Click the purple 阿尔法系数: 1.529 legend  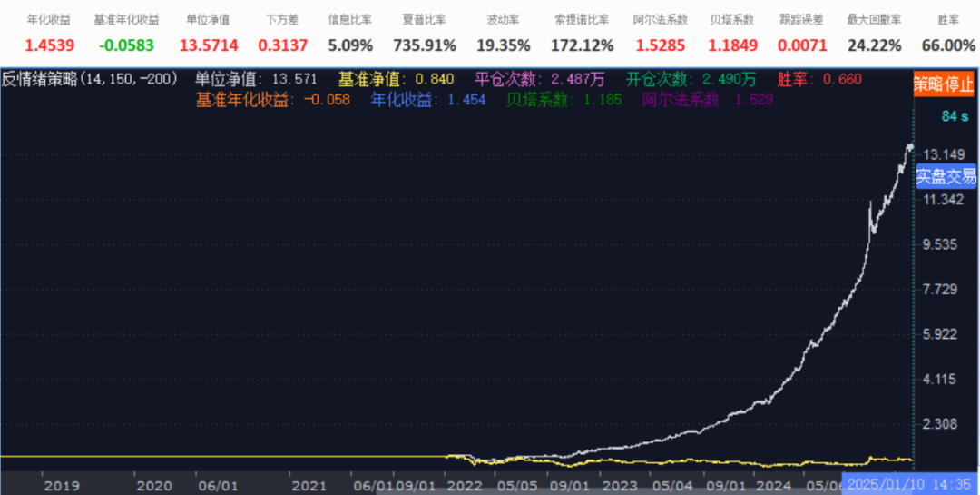[x=708, y=100]
